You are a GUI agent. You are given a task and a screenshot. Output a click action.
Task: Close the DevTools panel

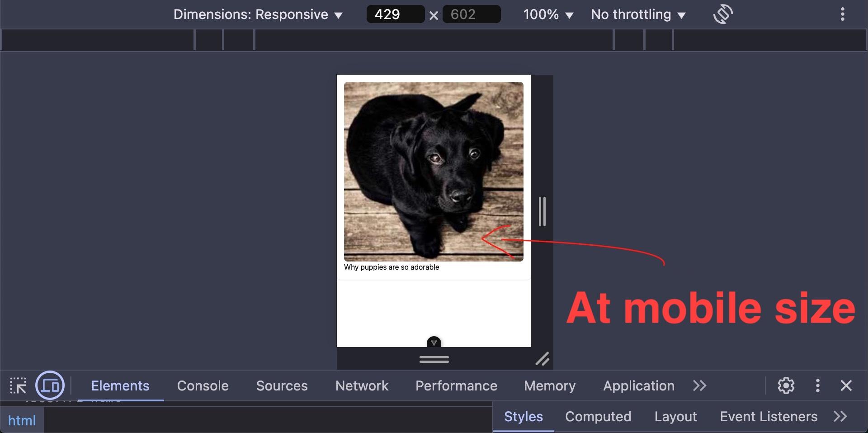(846, 385)
